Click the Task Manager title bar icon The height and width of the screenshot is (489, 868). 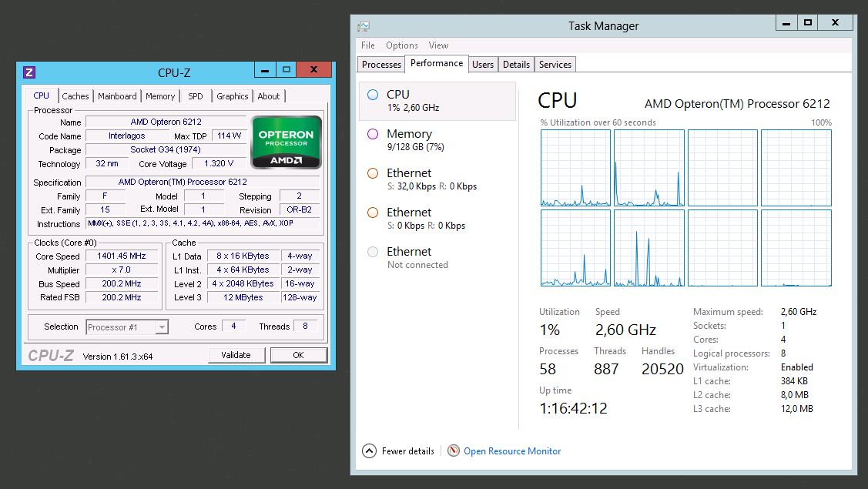[364, 26]
